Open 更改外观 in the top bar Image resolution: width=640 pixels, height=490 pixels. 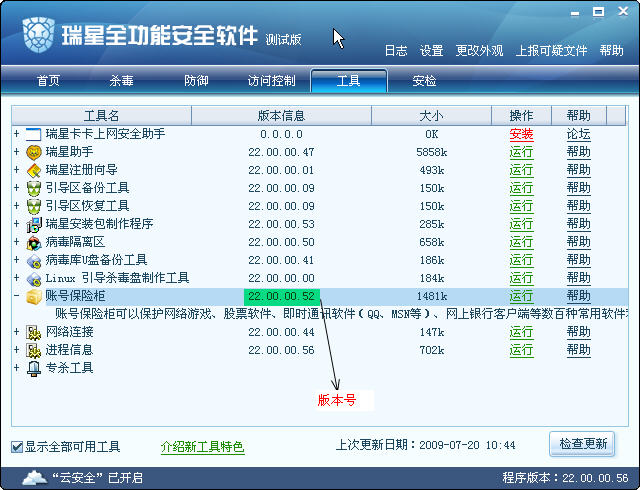480,51
